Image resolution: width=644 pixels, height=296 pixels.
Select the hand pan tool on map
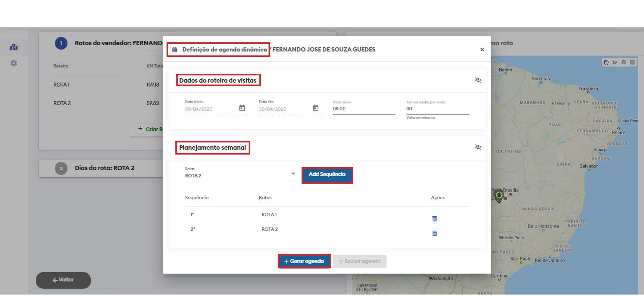[x=606, y=62]
